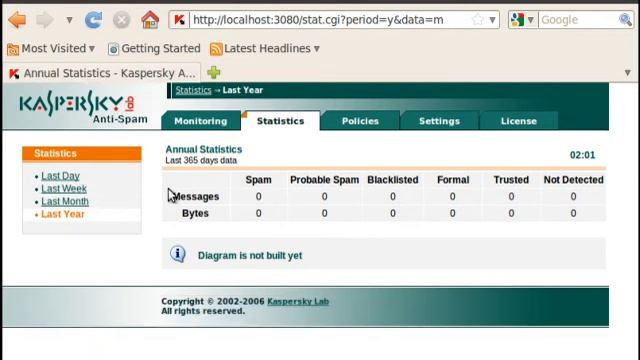Click the Spam column header
This screenshot has width=640, height=360.
pyautogui.click(x=258, y=180)
